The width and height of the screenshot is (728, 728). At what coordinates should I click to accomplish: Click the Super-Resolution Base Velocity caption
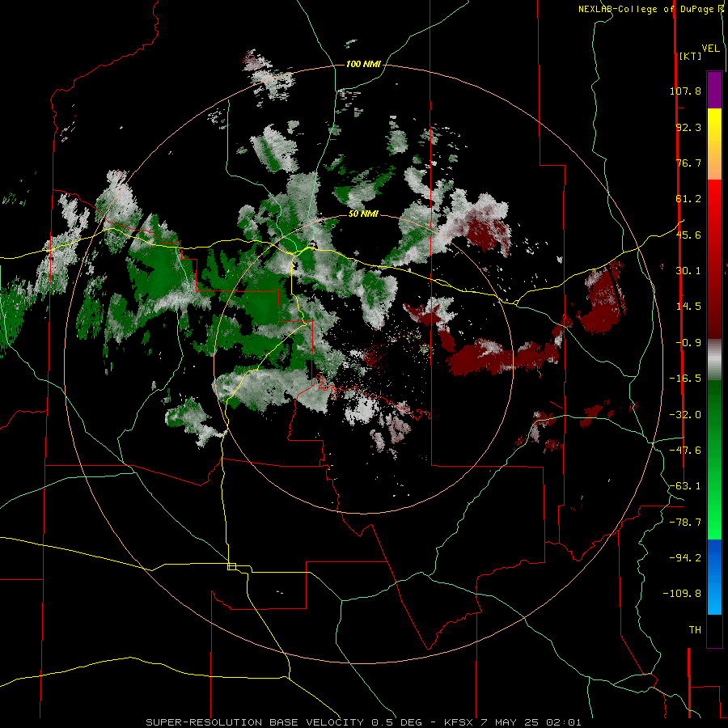363,722
